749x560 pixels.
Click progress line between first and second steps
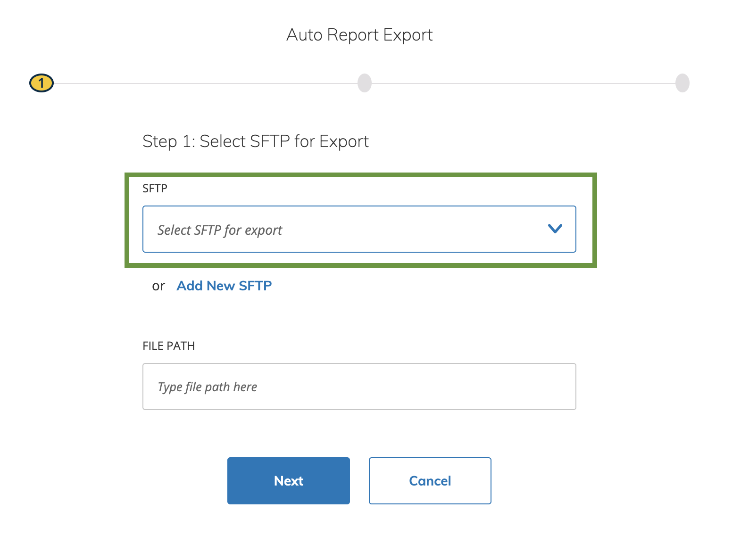tap(205, 83)
